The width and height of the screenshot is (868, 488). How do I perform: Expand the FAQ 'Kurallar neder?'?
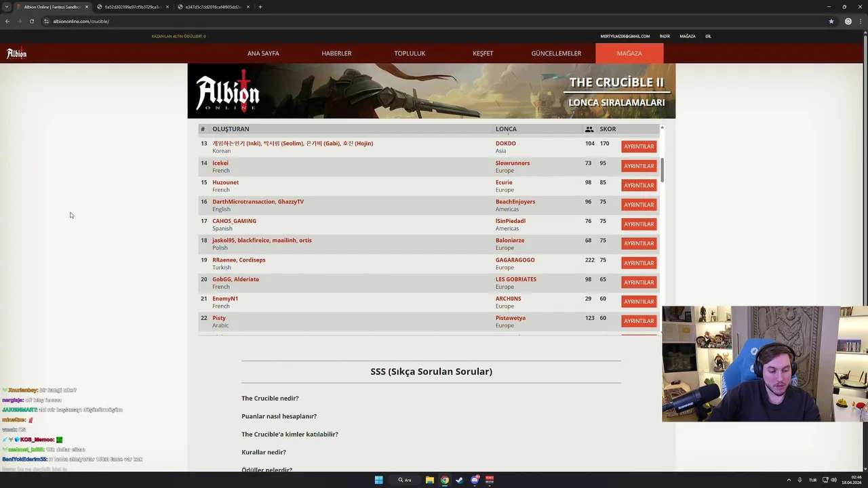pyautogui.click(x=264, y=452)
